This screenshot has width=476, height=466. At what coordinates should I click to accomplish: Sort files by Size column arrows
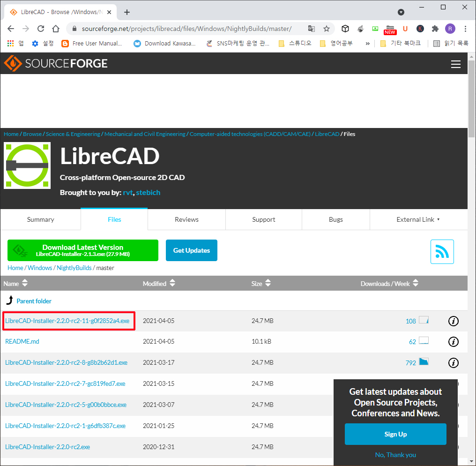[268, 283]
